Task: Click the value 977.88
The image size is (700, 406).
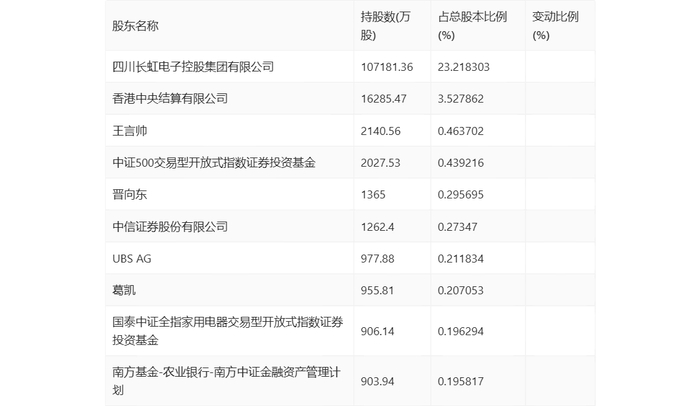Action: coord(378,259)
